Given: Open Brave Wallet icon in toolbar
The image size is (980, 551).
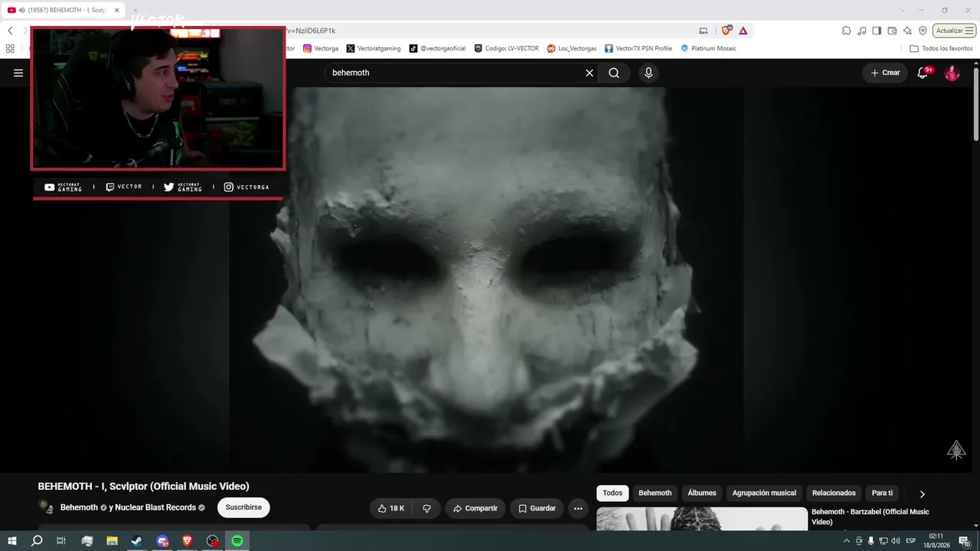Looking at the screenshot, I should click(893, 31).
